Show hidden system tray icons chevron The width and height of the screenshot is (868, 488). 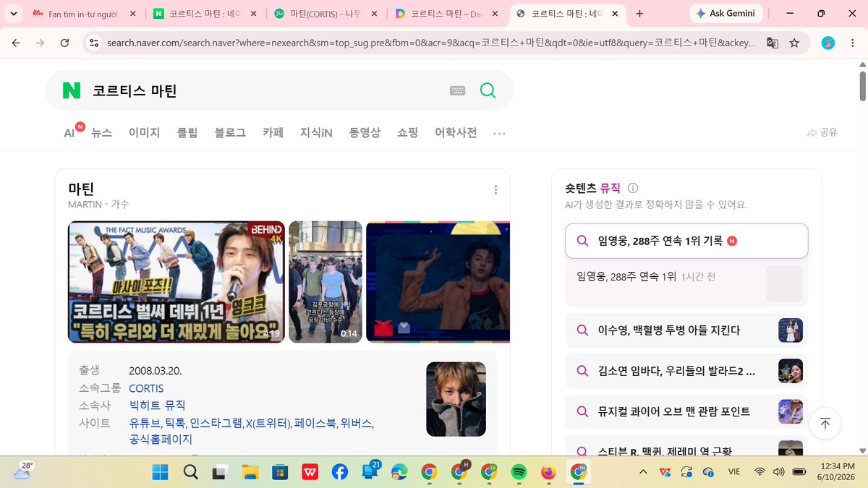coord(643,472)
